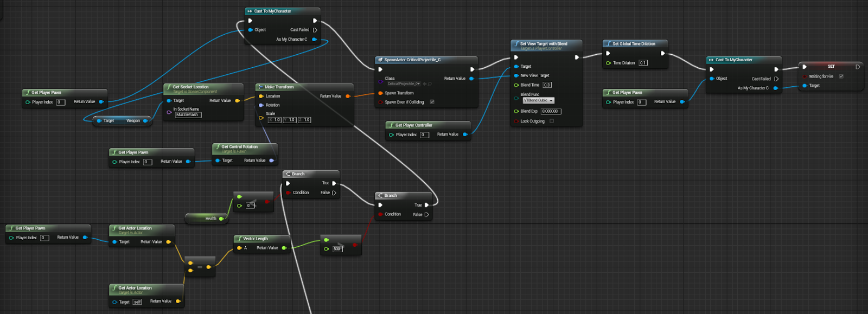The image size is (868, 314).
Task: Click Cast Failed pin on Cast node wired to SET
Action: pos(776,79)
